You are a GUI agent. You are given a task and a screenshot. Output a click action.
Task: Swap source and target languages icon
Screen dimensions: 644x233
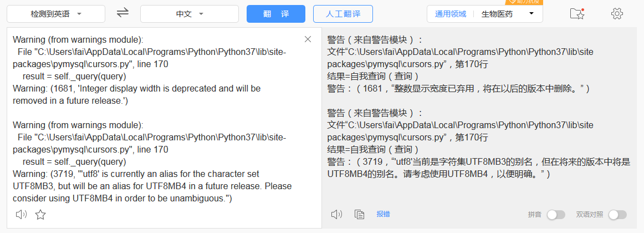(122, 13)
